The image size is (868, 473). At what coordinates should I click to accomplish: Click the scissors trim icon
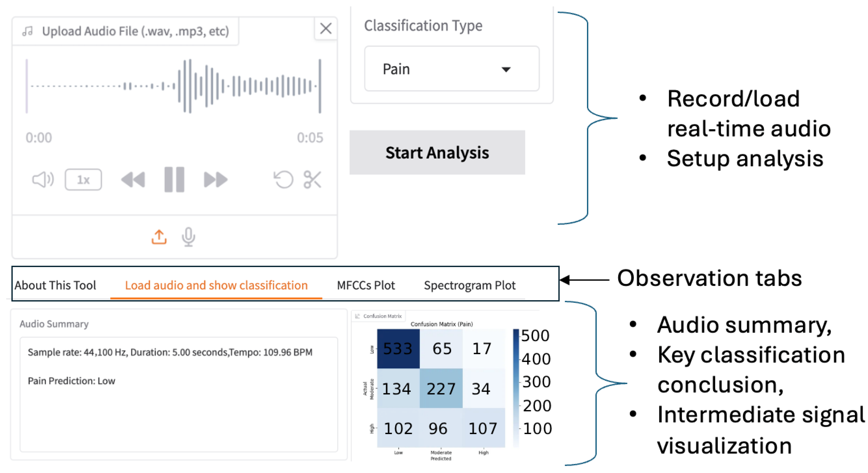point(312,180)
